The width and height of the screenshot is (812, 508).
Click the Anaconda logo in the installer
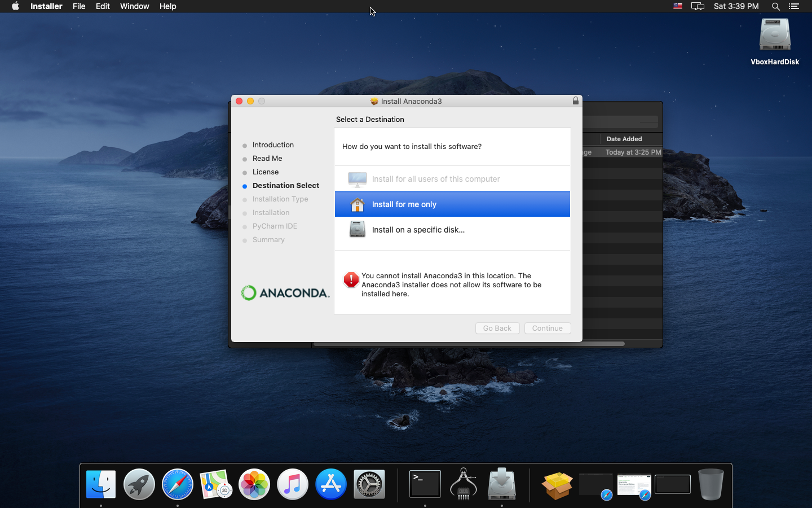285,293
